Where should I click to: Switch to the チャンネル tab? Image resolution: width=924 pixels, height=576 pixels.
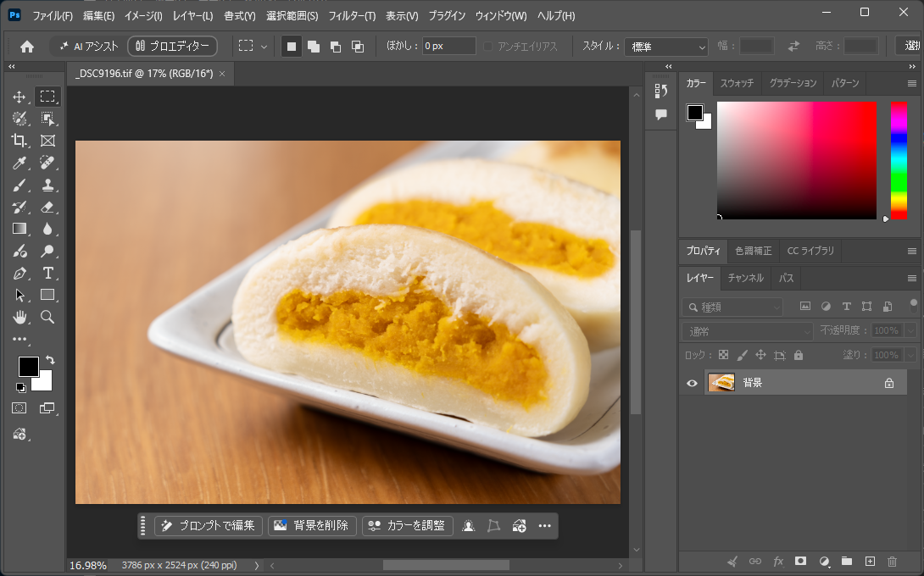745,278
